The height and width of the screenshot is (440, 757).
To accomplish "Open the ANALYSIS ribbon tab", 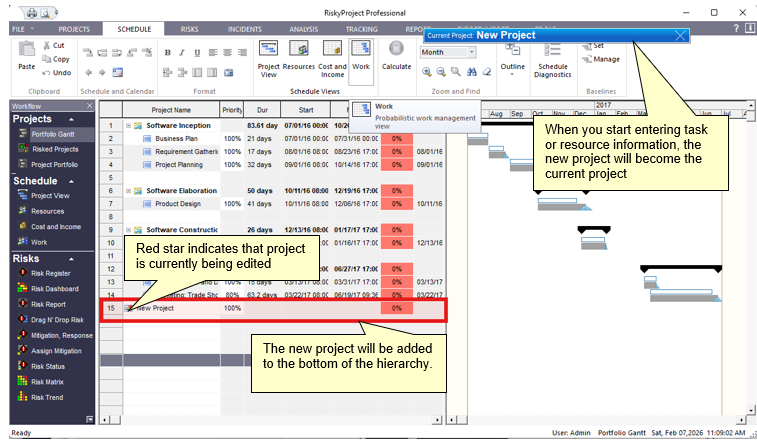I will [304, 30].
